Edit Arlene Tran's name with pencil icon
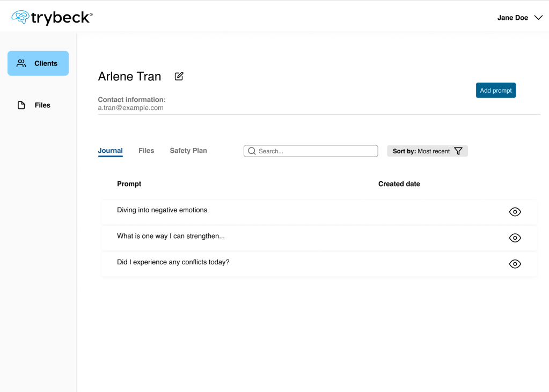Image resolution: width=549 pixels, height=392 pixels. 179,76
